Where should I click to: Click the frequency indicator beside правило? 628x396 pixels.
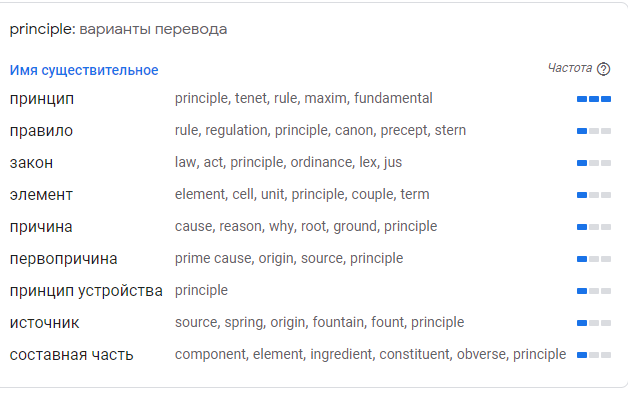click(594, 131)
